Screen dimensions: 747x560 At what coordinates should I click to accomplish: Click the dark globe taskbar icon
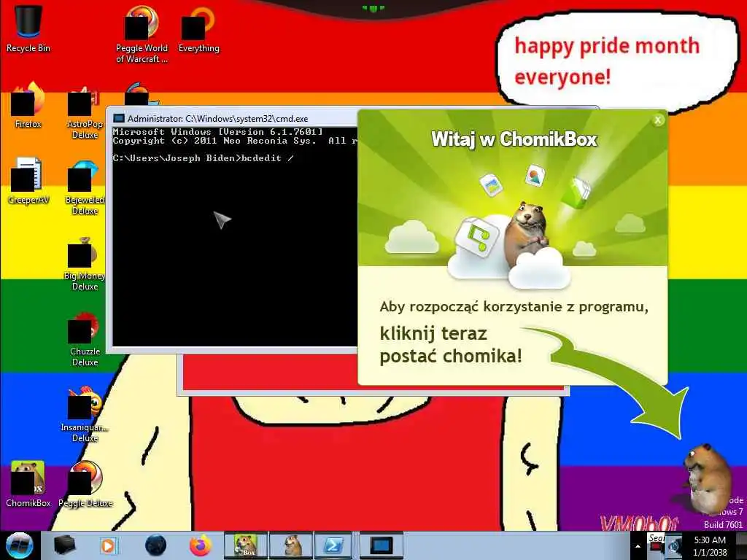coord(155,545)
